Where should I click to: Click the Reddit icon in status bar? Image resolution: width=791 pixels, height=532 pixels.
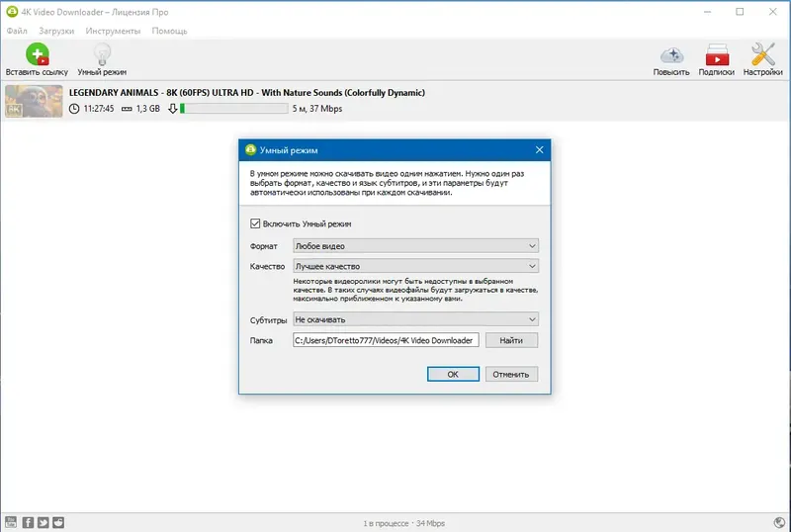pyautogui.click(x=58, y=522)
